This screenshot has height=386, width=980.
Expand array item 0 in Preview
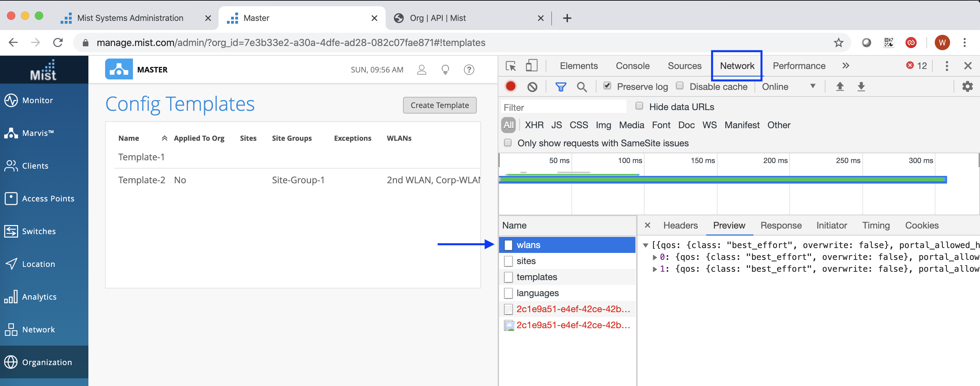654,257
